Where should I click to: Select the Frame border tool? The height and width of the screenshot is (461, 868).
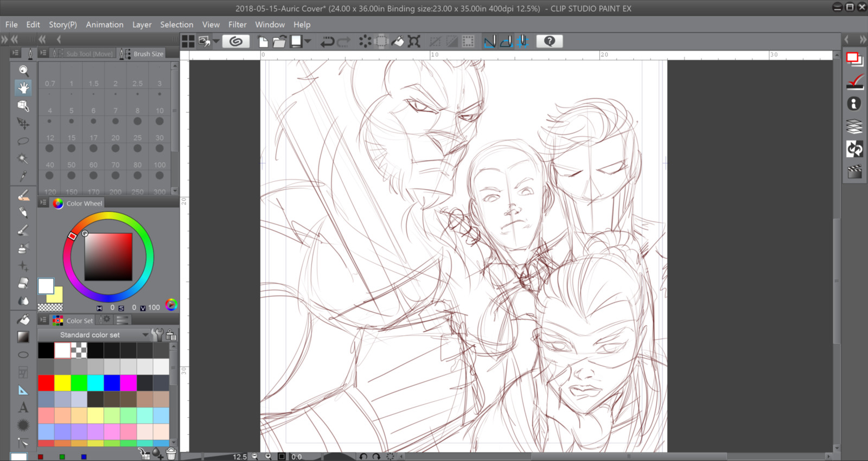click(x=23, y=372)
